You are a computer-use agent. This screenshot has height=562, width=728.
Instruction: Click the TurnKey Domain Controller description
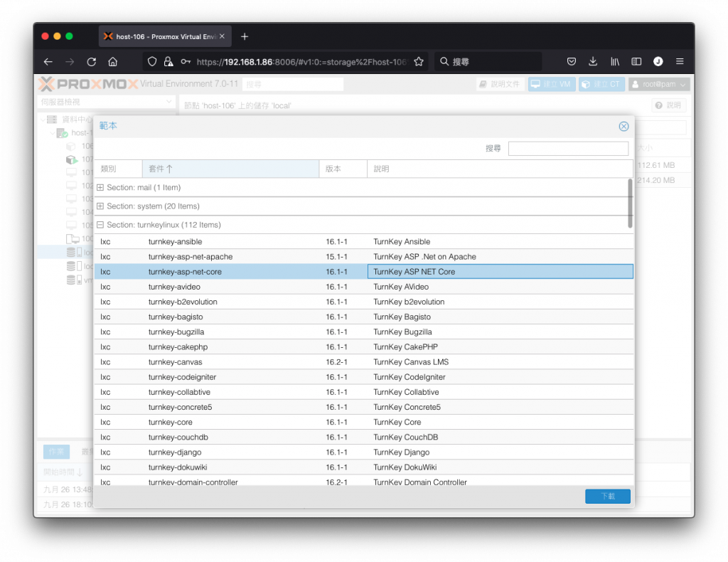(x=420, y=482)
